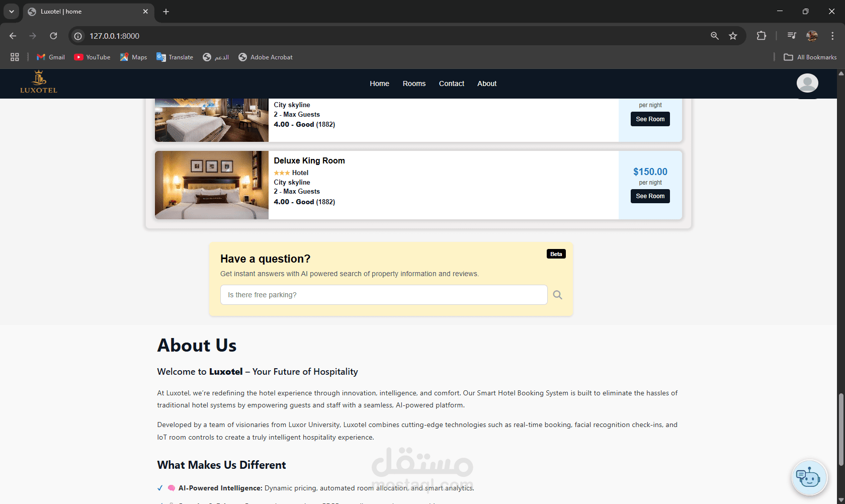Open the Translate bookmark
This screenshot has height=504, width=845.
pos(175,57)
